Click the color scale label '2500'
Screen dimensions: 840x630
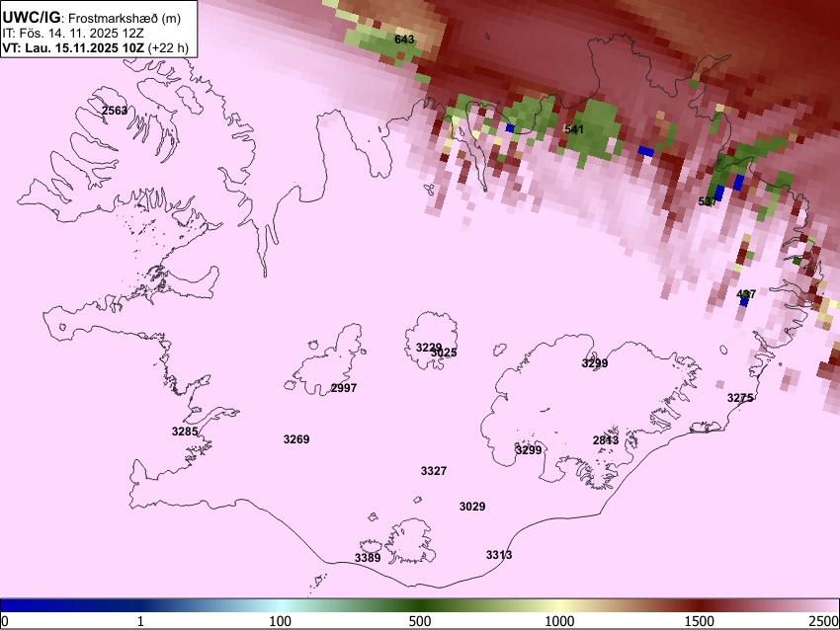tap(824, 621)
